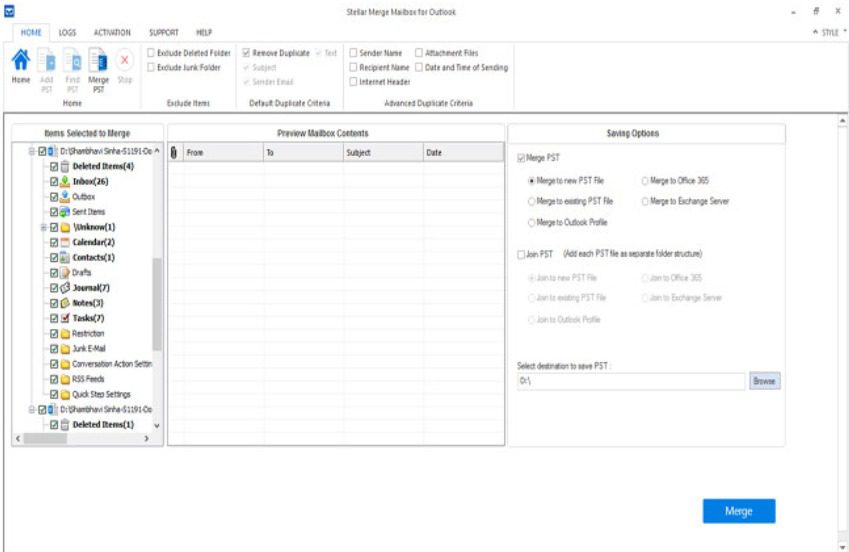Enable the Exclude Deleted Folder checkbox
This screenshot has width=849, height=552.
pyautogui.click(x=151, y=53)
